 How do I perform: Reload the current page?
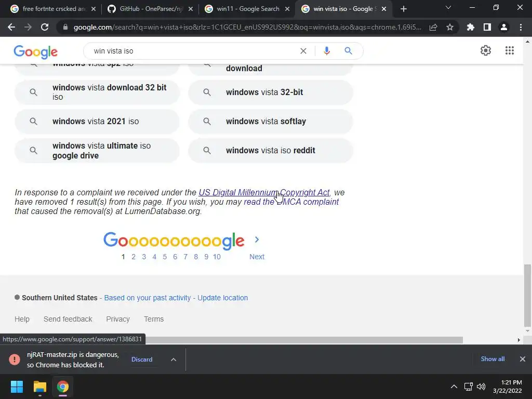(x=45, y=27)
